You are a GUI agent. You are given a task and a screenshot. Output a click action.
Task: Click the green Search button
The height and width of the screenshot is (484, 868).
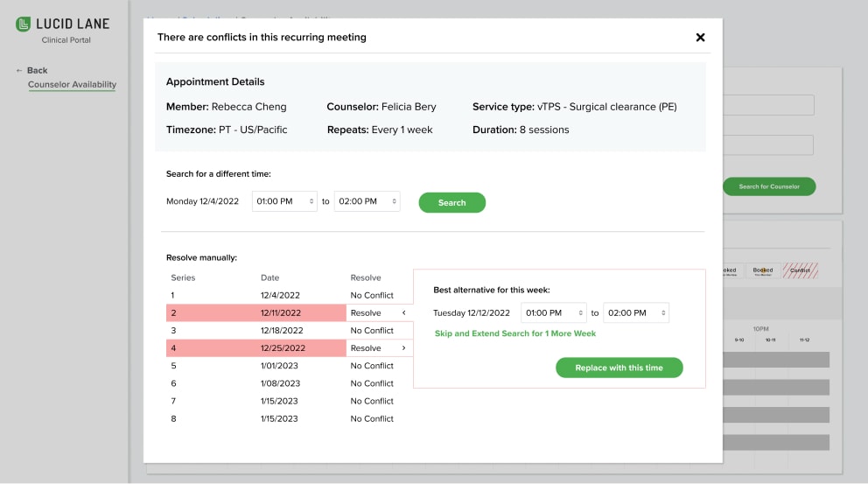451,202
